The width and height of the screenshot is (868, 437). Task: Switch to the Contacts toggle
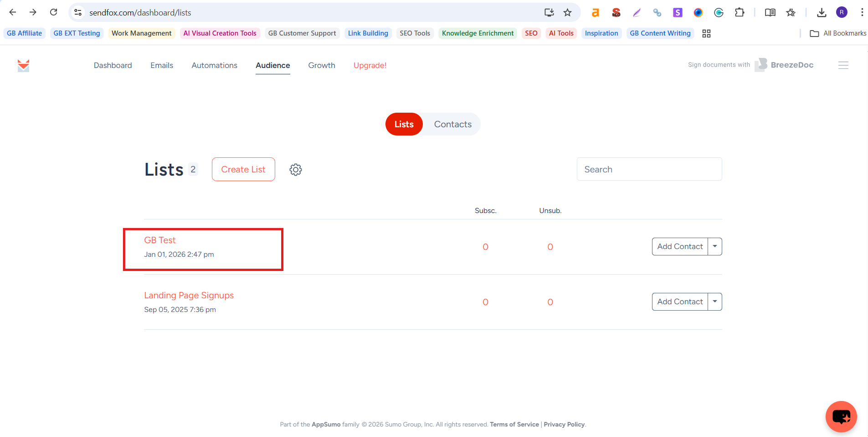coord(452,125)
